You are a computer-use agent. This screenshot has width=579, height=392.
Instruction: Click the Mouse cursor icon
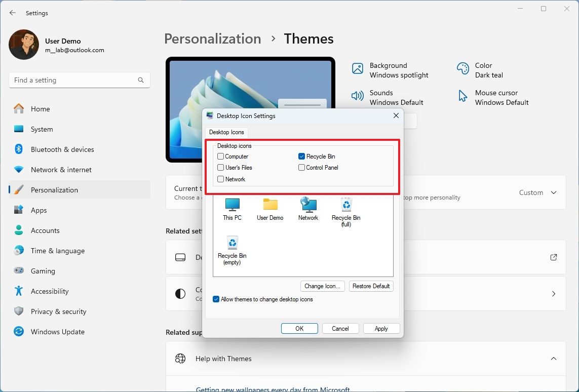[x=462, y=96]
